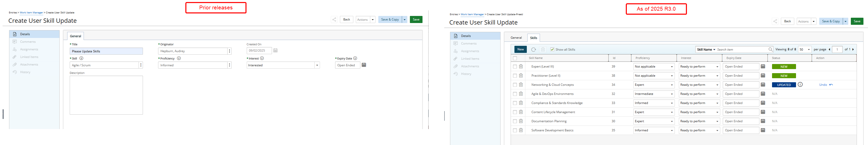868x145 pixels.
Task: Open the Originator lookup three-dot menu
Action: point(230,51)
